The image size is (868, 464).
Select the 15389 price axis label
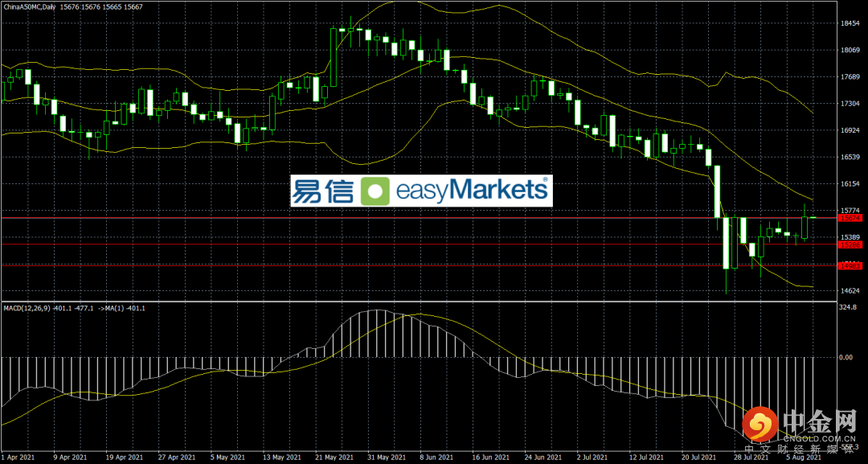(850, 237)
